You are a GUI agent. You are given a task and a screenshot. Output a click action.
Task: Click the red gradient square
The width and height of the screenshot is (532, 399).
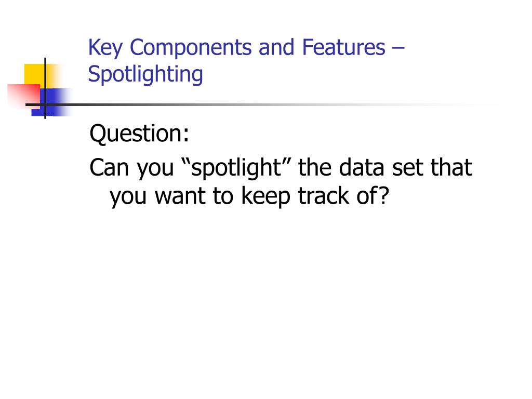coord(23,96)
